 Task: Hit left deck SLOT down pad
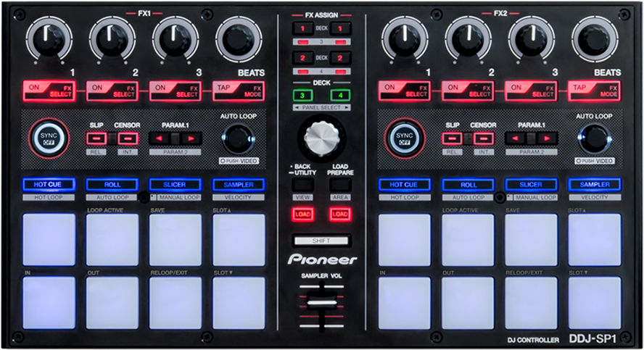coord(239,303)
